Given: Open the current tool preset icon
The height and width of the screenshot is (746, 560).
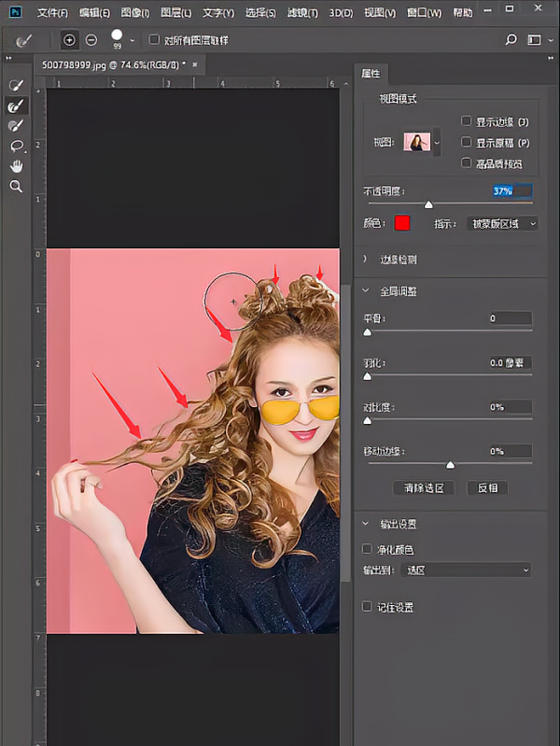Looking at the screenshot, I should [x=22, y=41].
